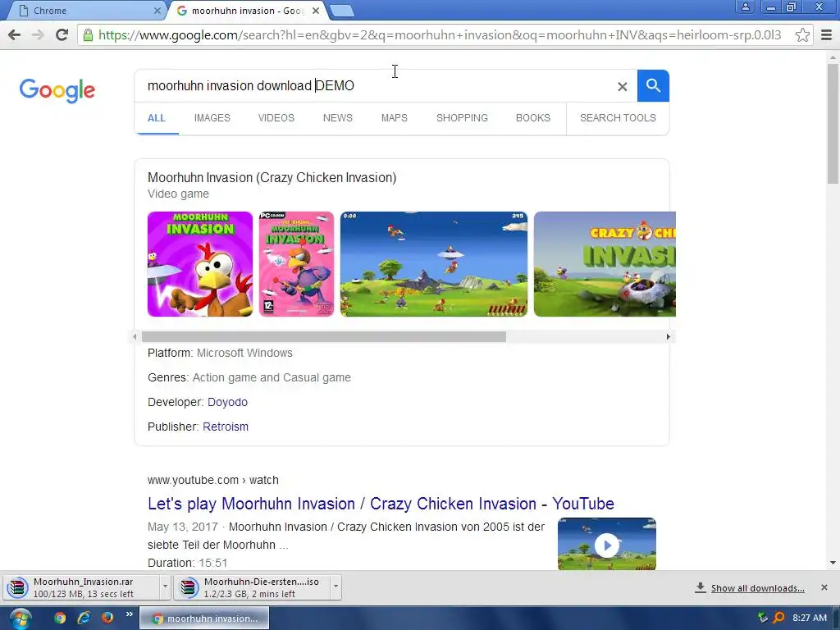Click the taskbar clock showing 8:27 AM
Viewport: 840px width, 630px height.
point(809,619)
